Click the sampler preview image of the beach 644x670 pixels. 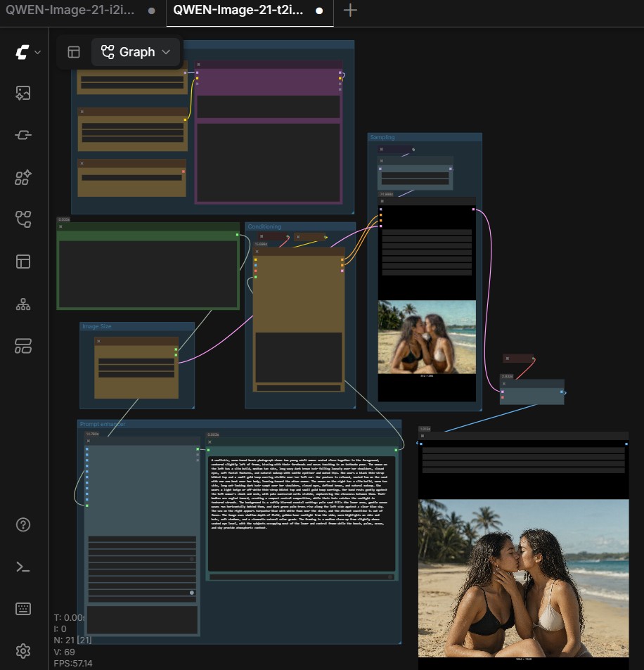pyautogui.click(x=427, y=337)
